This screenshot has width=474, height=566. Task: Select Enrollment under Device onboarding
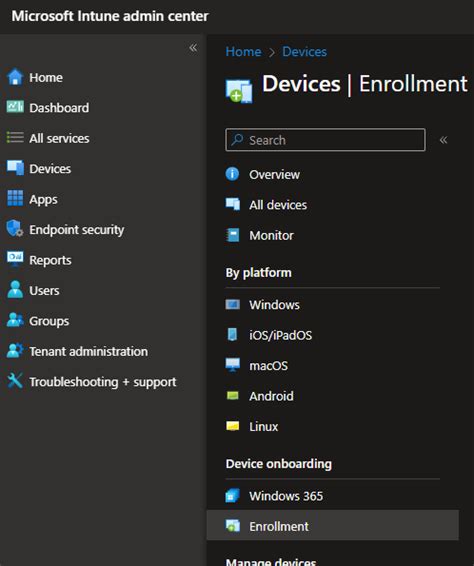[x=332, y=526]
